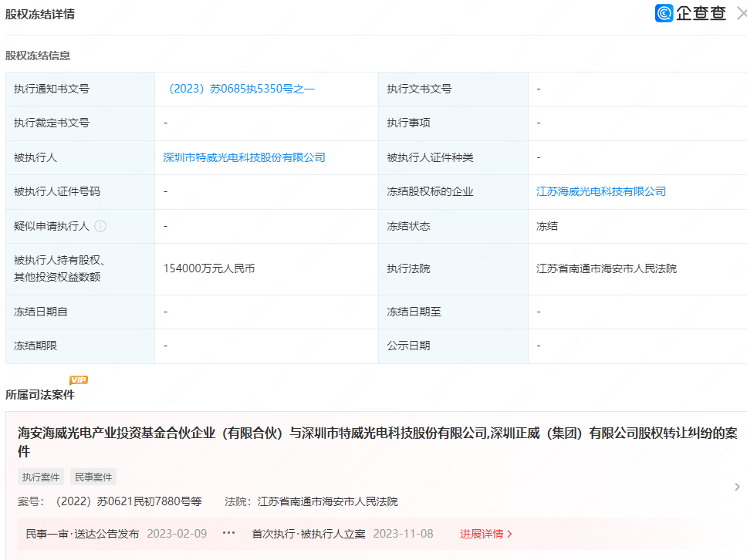
Task: Select the 154000万元人民币 value
Action: click(209, 268)
